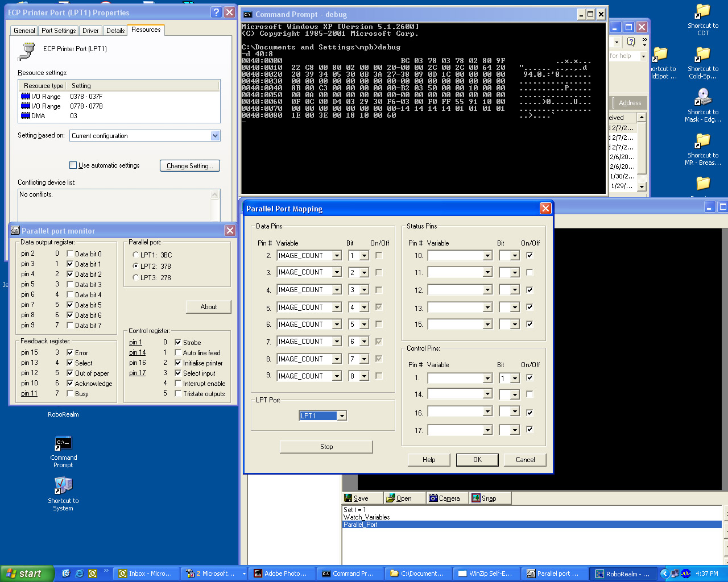Select the LPT1: 3BC radio button
The image size is (728, 582).
[135, 255]
